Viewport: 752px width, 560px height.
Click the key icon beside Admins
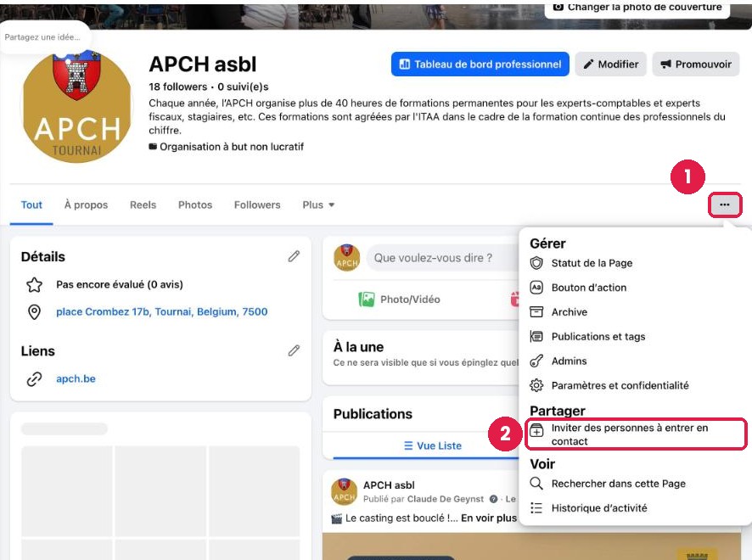(536, 361)
